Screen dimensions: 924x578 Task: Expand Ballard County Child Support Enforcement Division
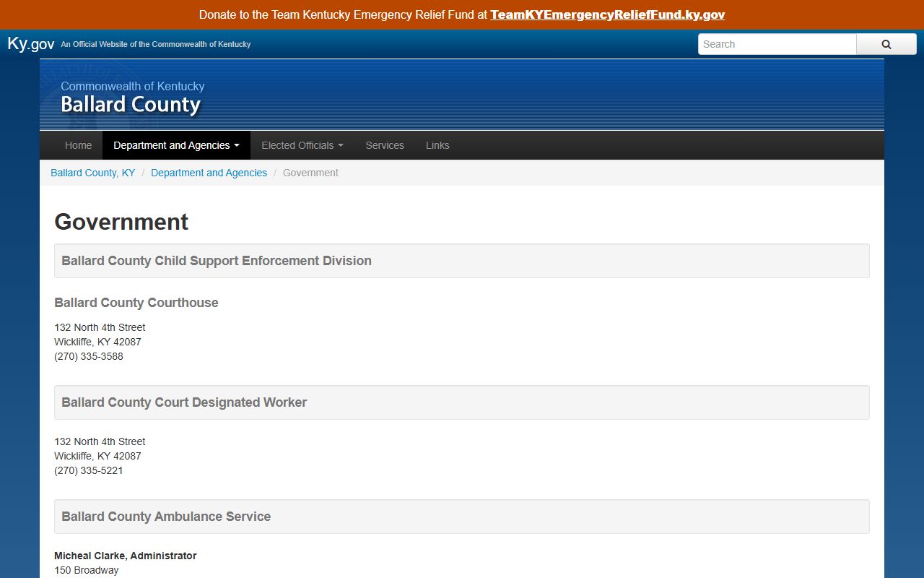(x=462, y=261)
